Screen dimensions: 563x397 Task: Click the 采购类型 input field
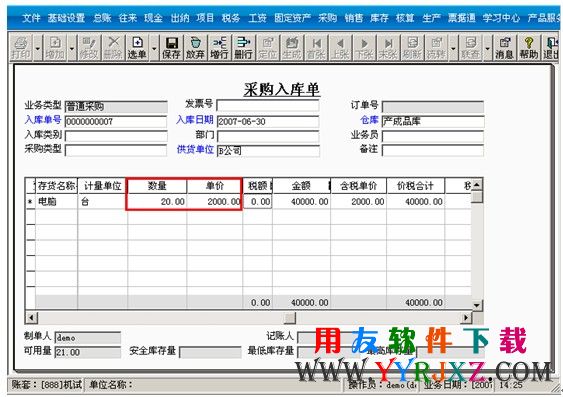[116, 151]
